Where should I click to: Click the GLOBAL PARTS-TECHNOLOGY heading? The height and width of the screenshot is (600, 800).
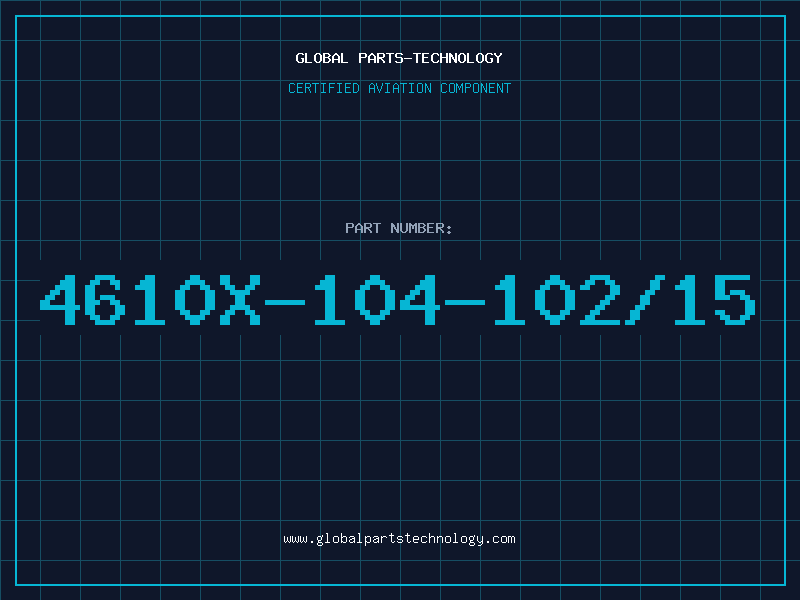click(x=399, y=58)
